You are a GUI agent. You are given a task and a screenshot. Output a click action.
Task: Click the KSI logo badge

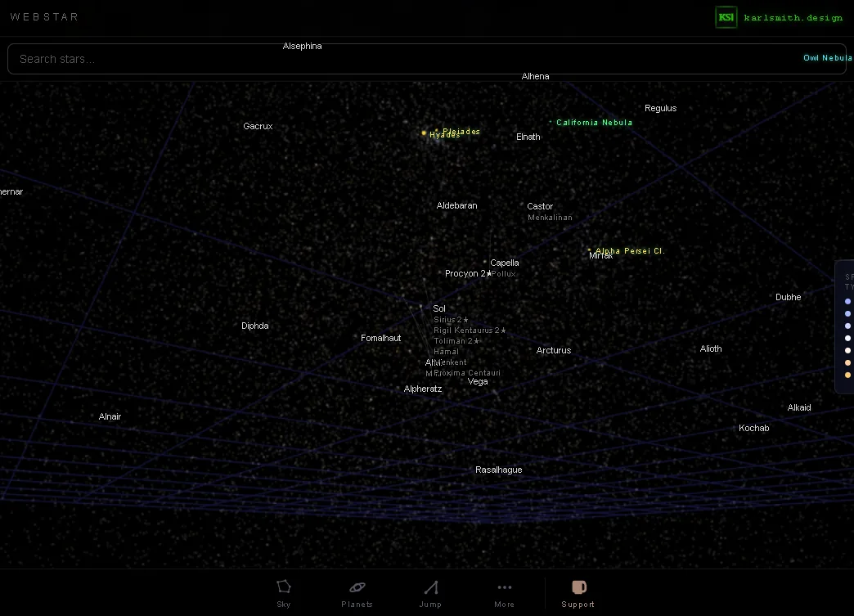click(x=726, y=17)
